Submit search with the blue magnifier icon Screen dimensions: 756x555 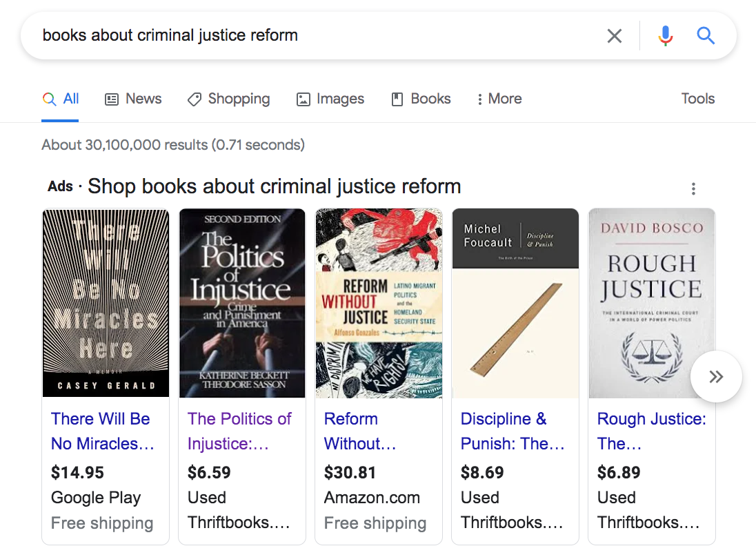click(x=706, y=35)
